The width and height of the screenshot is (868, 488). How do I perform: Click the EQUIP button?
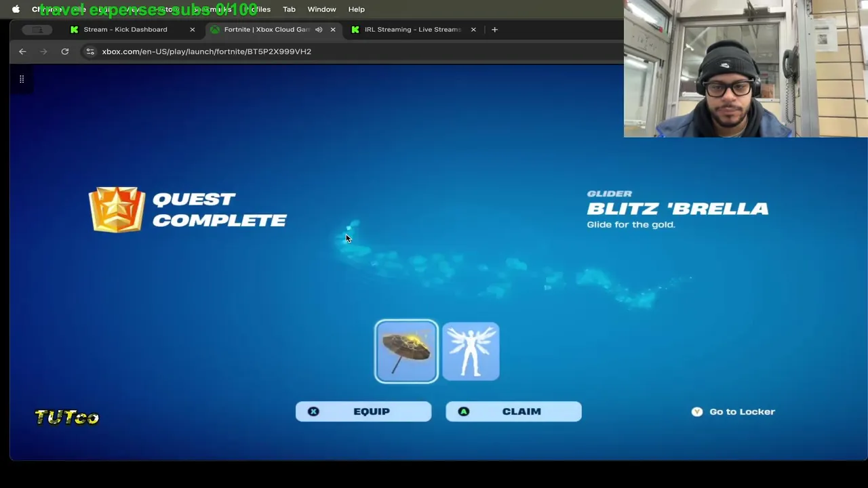point(363,411)
